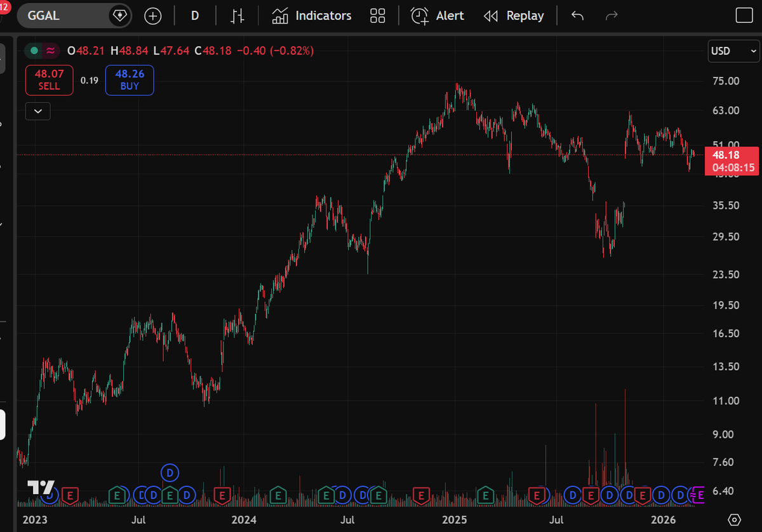The width and height of the screenshot is (762, 532).
Task: Click the change −0.40 (−0.82%)
Action: (275, 51)
